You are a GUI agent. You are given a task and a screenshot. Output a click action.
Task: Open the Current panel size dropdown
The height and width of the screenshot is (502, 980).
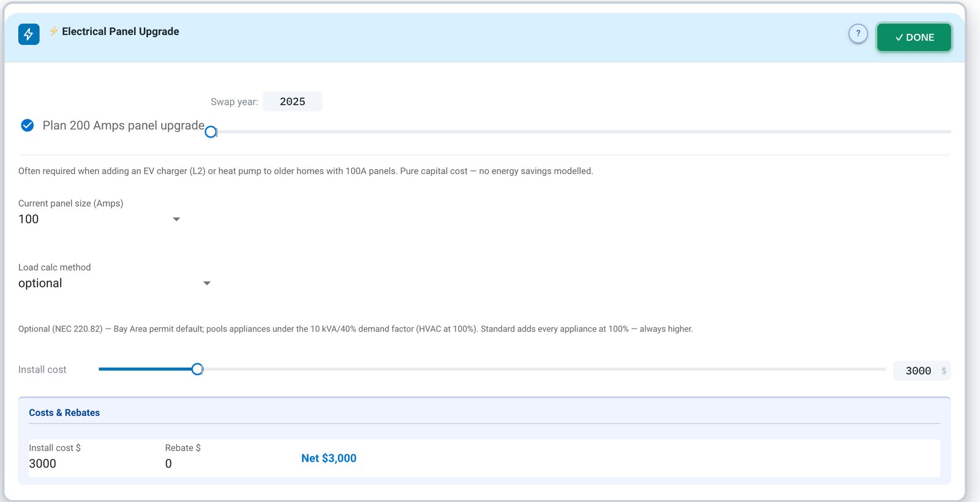(99, 219)
